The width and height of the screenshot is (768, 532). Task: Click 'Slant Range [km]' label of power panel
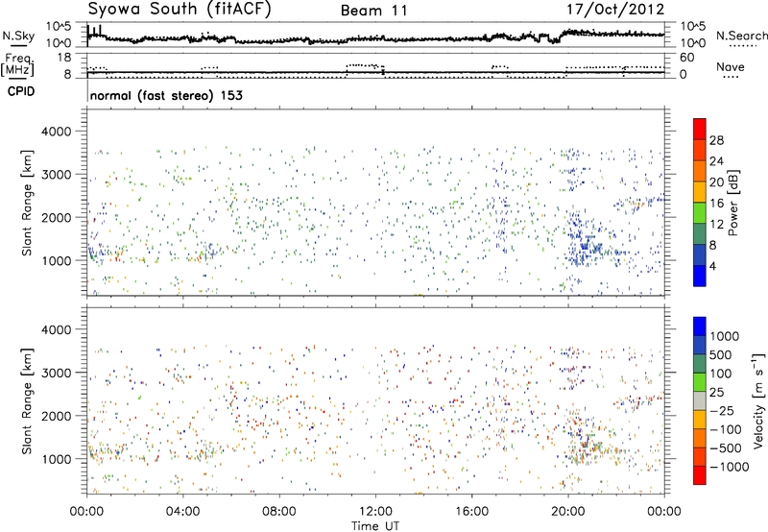coord(27,203)
